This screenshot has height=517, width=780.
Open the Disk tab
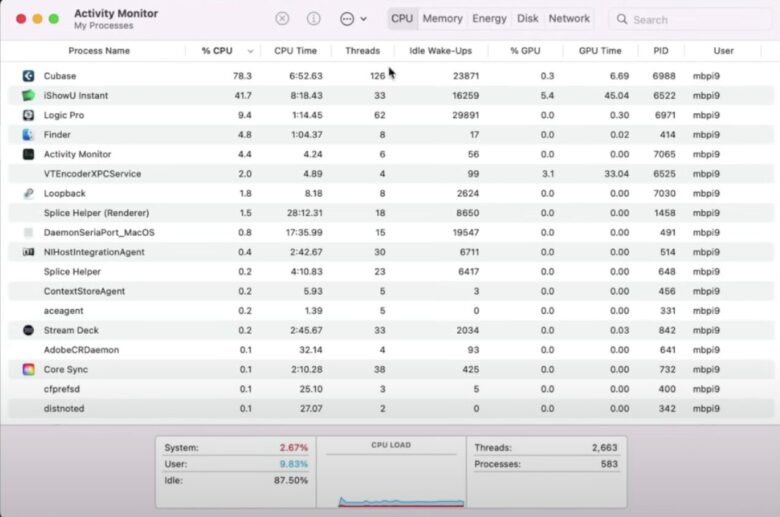(527, 19)
